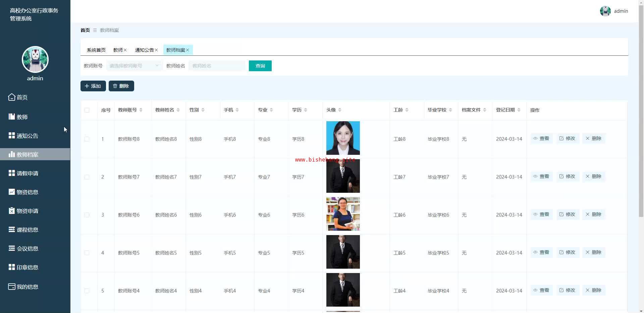Switch to the 系统首页 tab
Viewport: 644px width, 313px height.
[x=96, y=50]
